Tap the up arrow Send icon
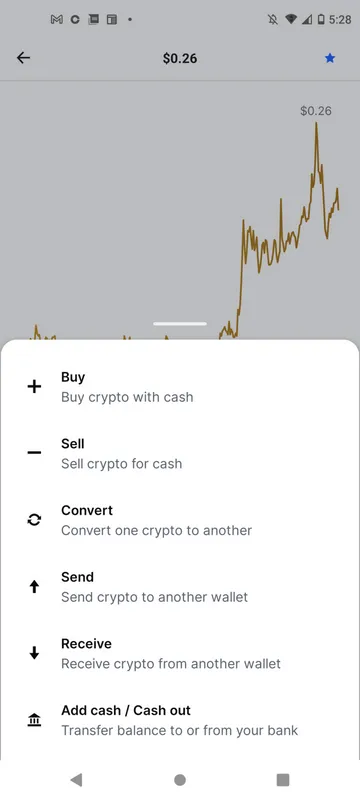This screenshot has height=800, width=360. pyautogui.click(x=34, y=587)
